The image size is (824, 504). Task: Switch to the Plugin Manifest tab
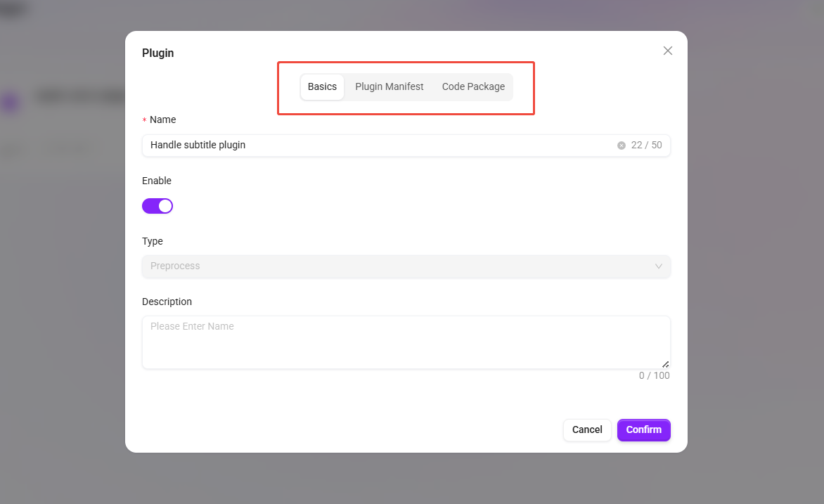coord(389,86)
